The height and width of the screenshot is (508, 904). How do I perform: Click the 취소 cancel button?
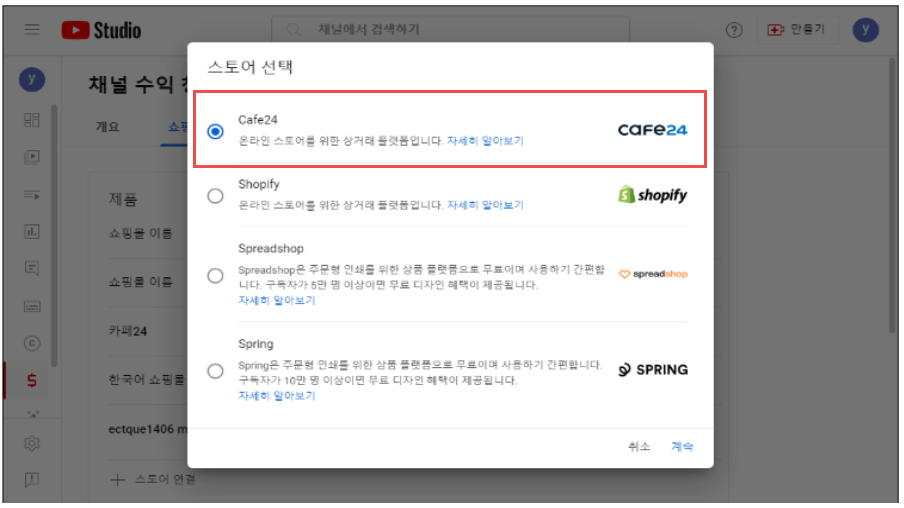click(x=639, y=446)
